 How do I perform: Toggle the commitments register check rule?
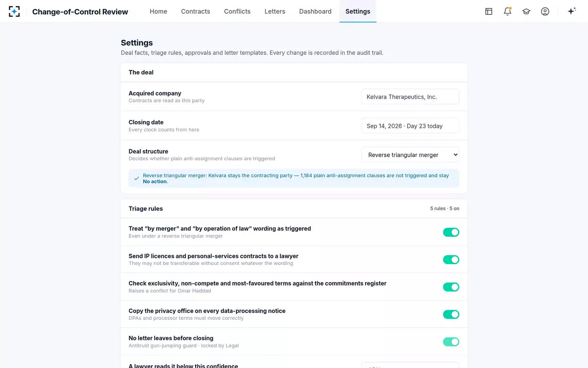pos(451,287)
